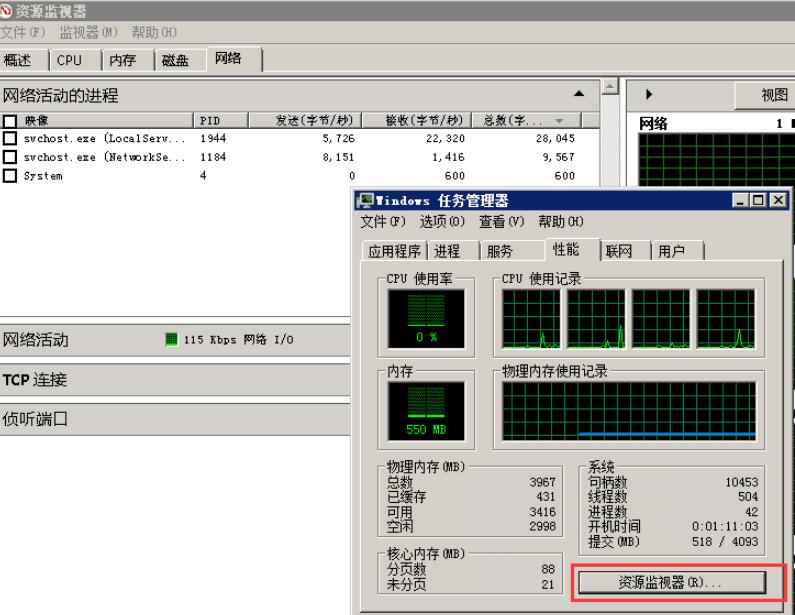Open Task Manager 选项(O) menu
Viewport: 795px width, 615px height.
pyautogui.click(x=442, y=222)
